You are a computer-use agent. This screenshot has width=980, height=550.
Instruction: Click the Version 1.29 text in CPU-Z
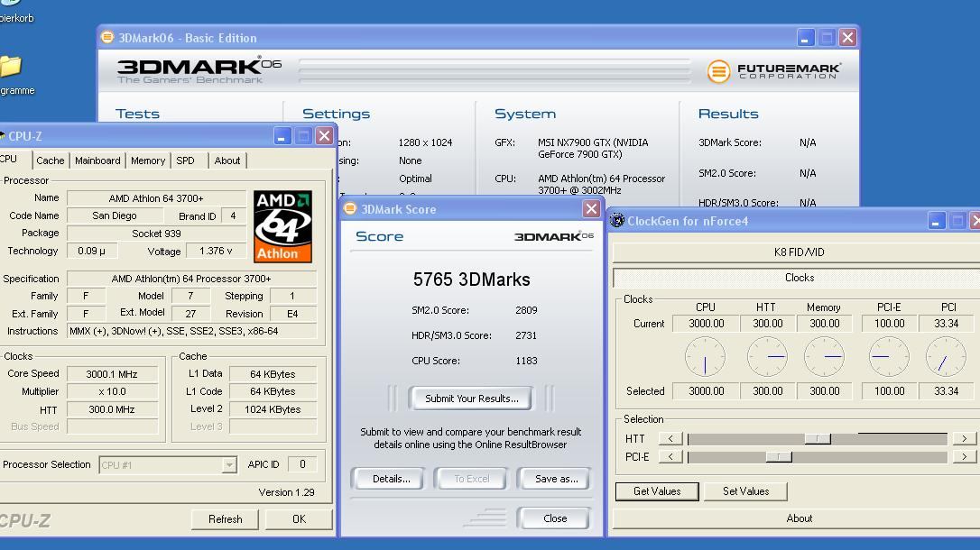(286, 492)
